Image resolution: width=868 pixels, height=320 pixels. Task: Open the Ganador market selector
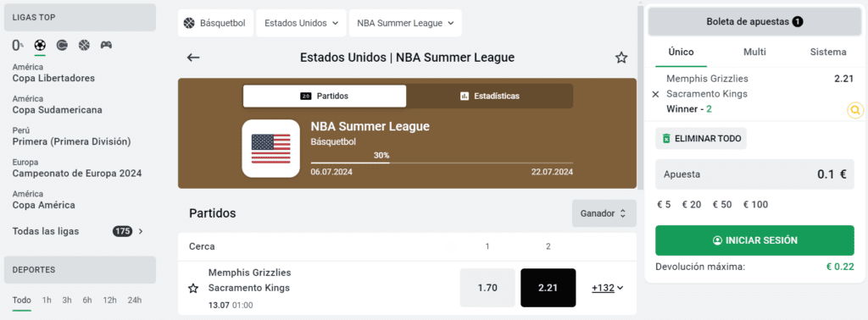(604, 213)
